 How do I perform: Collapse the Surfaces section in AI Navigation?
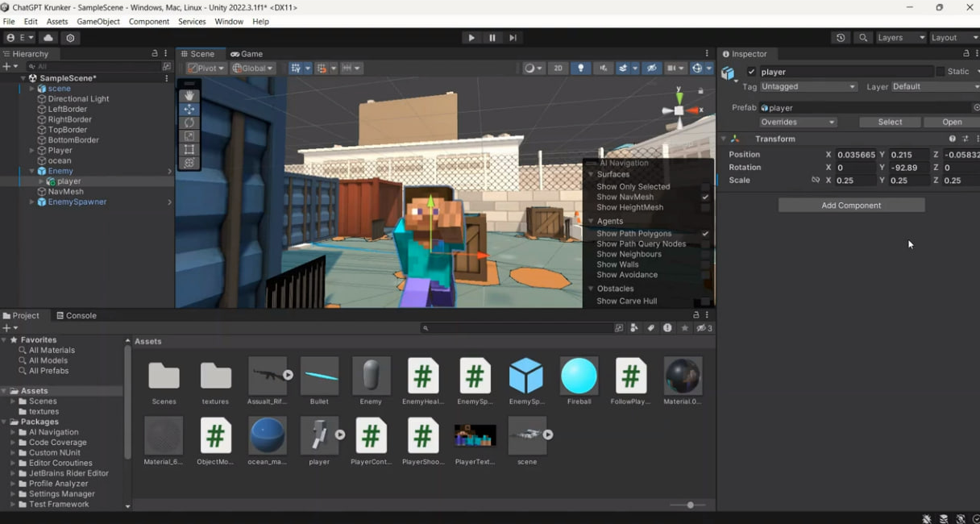pos(591,174)
